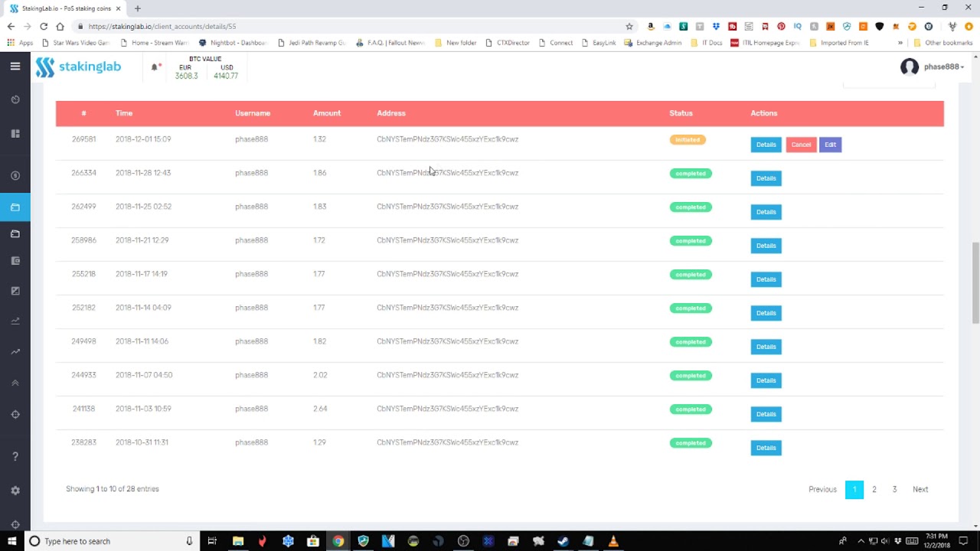Click the question mark help sidebar icon
980x551 pixels.
point(15,457)
